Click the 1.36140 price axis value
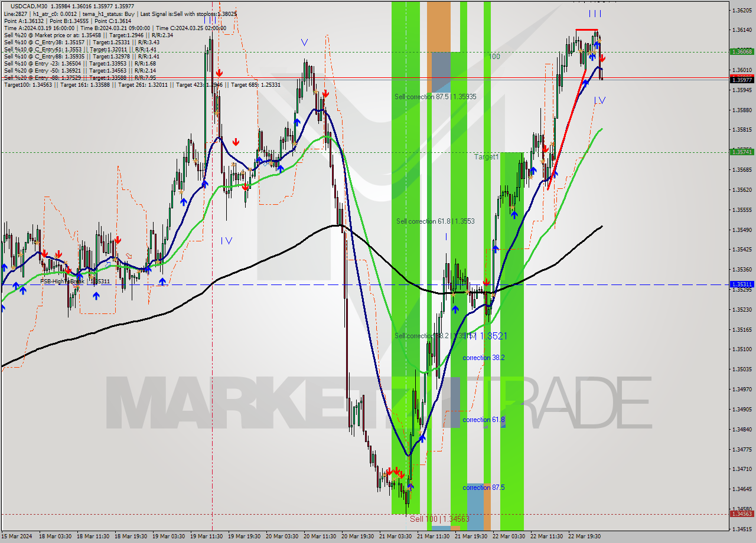 (x=742, y=30)
